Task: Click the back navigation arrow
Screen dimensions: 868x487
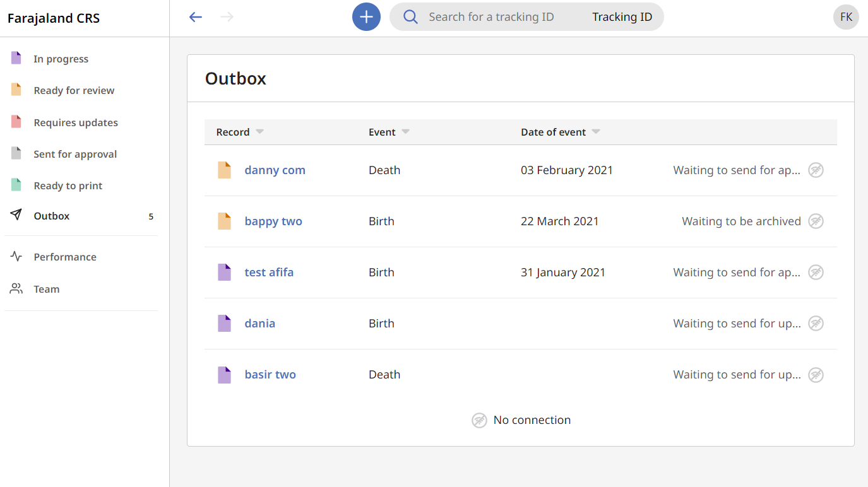Action: (x=196, y=17)
